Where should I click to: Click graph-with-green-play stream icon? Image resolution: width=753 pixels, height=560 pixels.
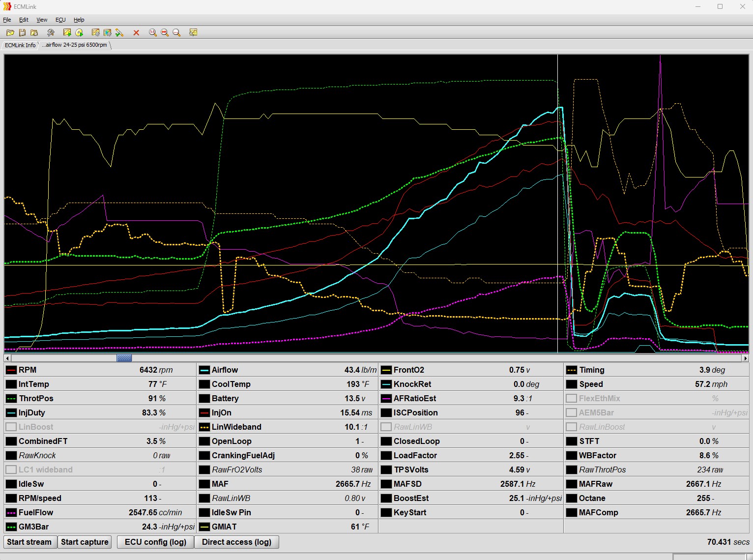point(67,32)
